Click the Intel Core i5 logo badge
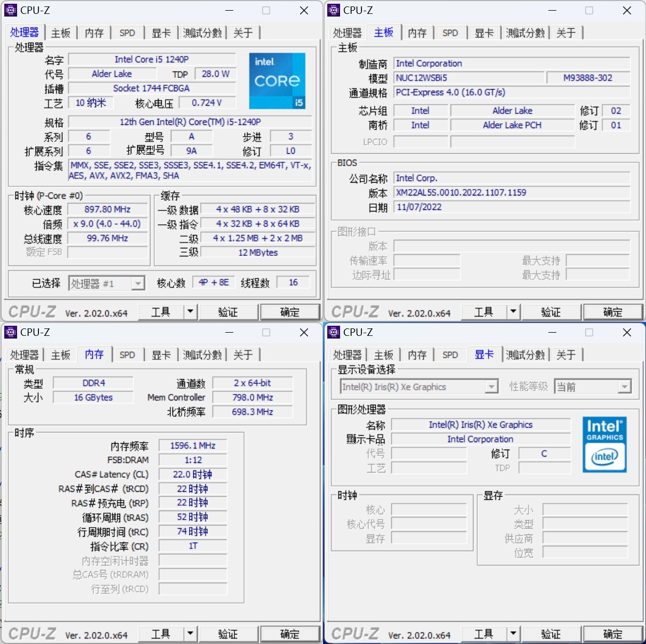The height and width of the screenshot is (644, 646). click(277, 81)
